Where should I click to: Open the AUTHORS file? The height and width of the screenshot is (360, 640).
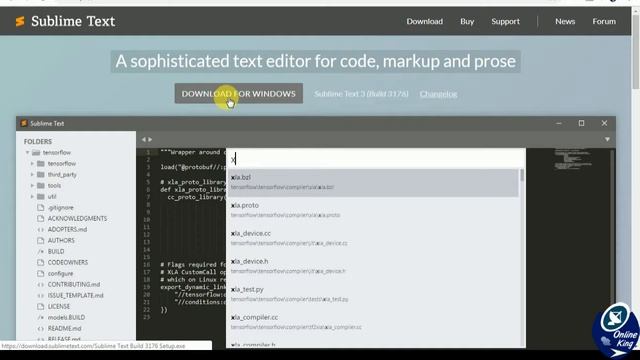pos(61,240)
